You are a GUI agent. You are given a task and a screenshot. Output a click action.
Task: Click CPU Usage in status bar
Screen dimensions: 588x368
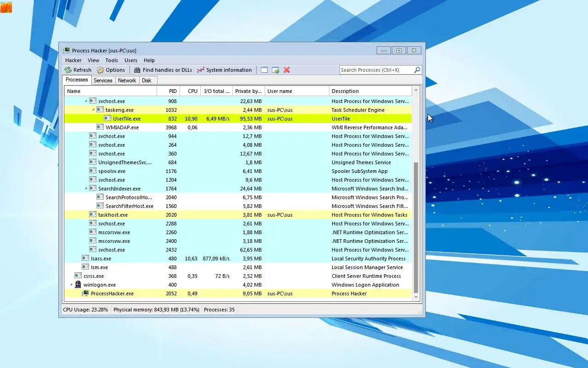click(85, 310)
